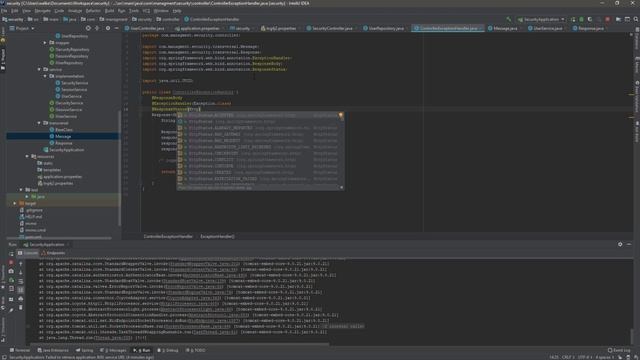Choose HttpStatus.CREATED completion suggestion

(260, 173)
